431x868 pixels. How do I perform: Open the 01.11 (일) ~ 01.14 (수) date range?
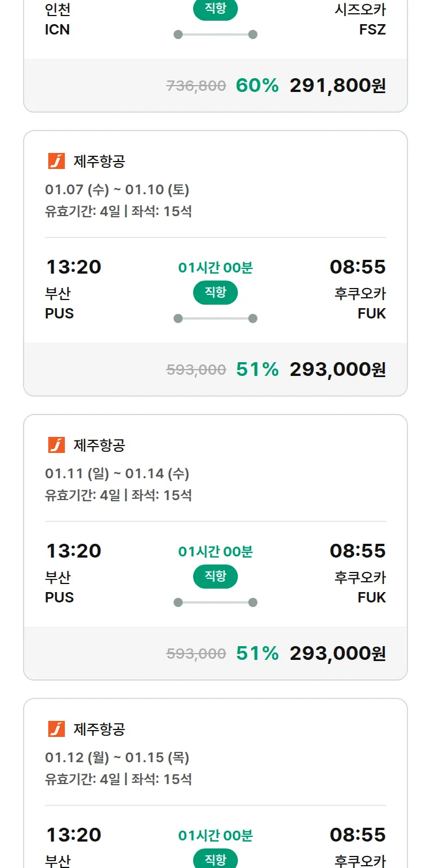117,474
